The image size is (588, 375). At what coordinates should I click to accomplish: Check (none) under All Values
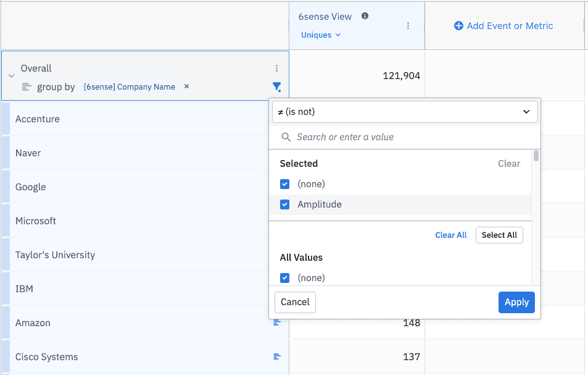(284, 277)
